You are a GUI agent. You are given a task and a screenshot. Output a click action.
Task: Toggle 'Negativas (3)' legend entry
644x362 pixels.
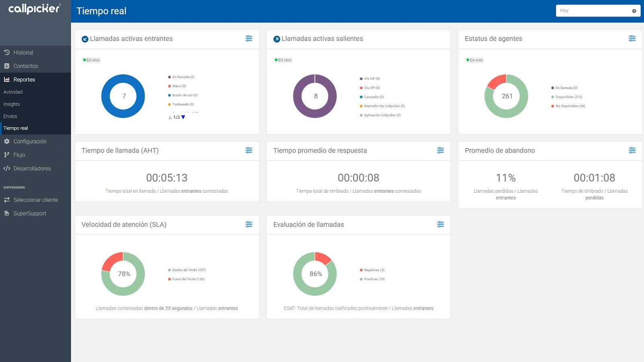pyautogui.click(x=372, y=270)
